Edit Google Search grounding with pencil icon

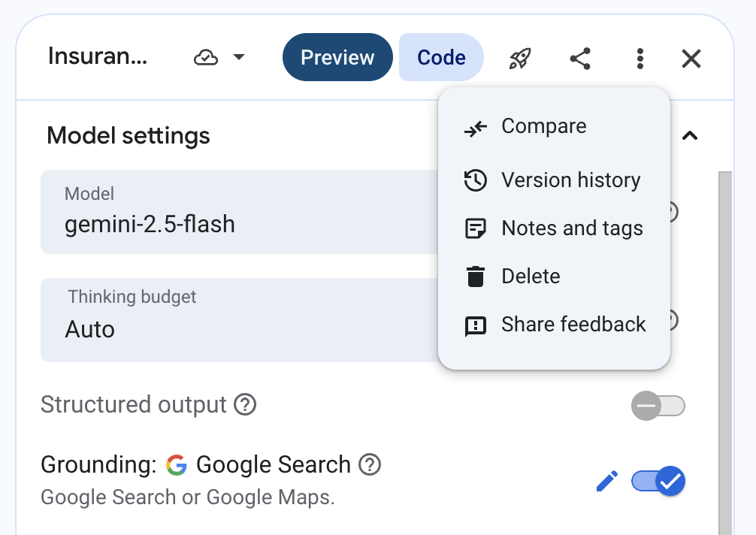click(606, 481)
